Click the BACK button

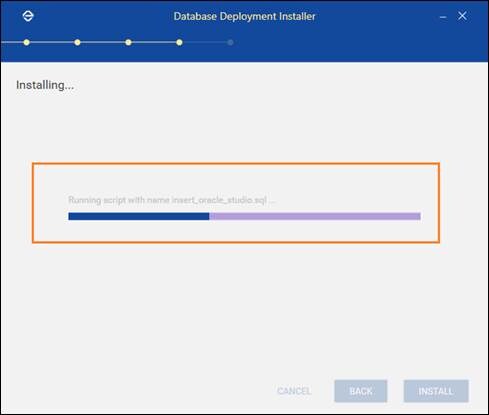tap(361, 391)
